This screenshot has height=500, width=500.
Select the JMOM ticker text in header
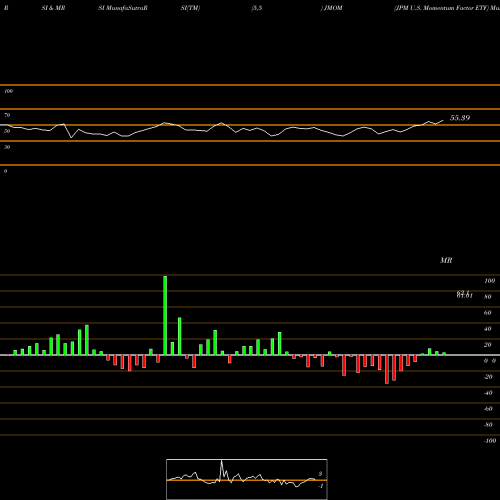click(x=333, y=8)
